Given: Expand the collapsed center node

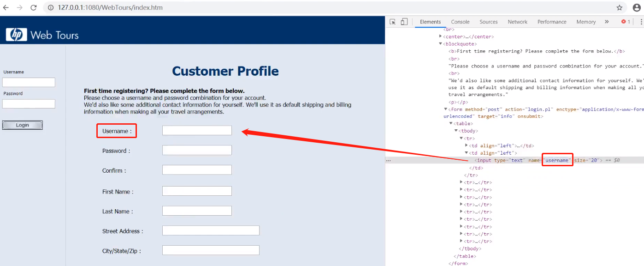Looking at the screenshot, I should [441, 36].
